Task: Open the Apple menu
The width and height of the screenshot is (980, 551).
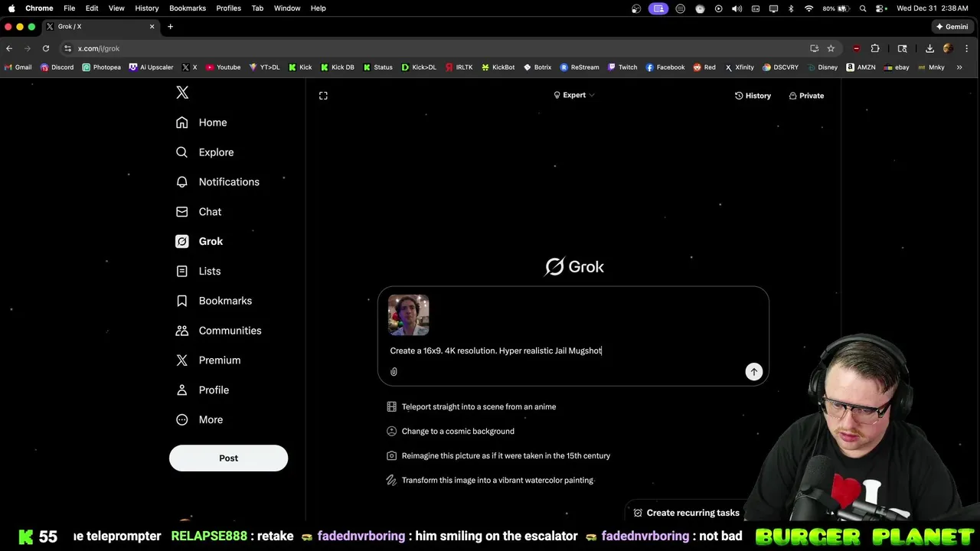Action: (x=11, y=8)
